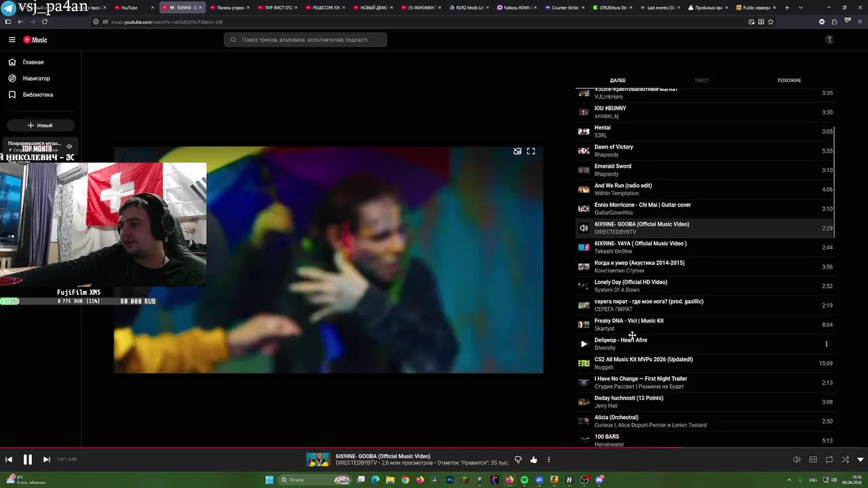The width and height of the screenshot is (868, 488).
Task: Select Когда я умер (Акустика 2014-2015)
Action: (705, 267)
